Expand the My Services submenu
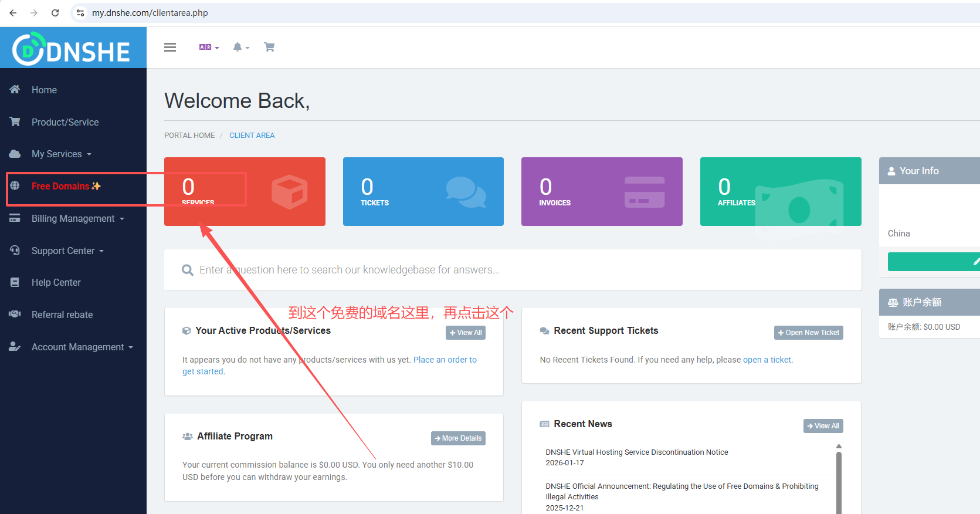The height and width of the screenshot is (514, 980). pos(61,154)
